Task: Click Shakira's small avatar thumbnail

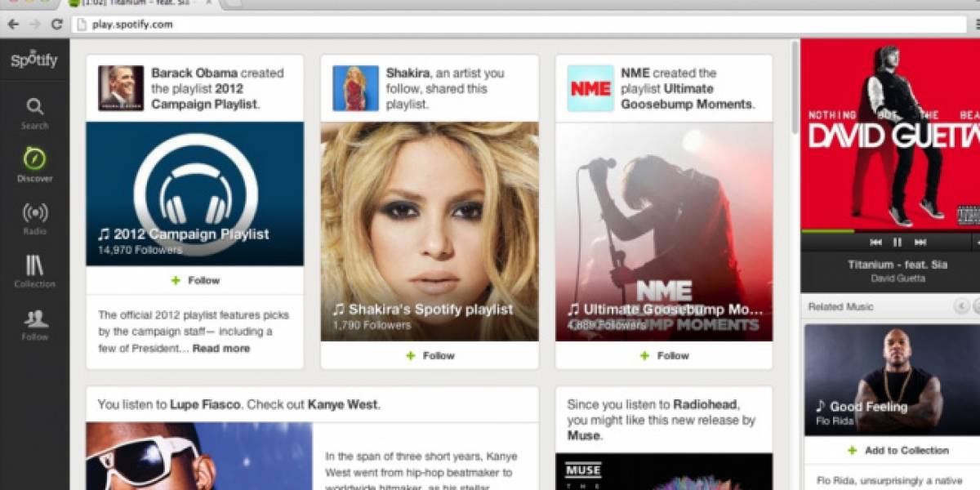Action: click(355, 88)
